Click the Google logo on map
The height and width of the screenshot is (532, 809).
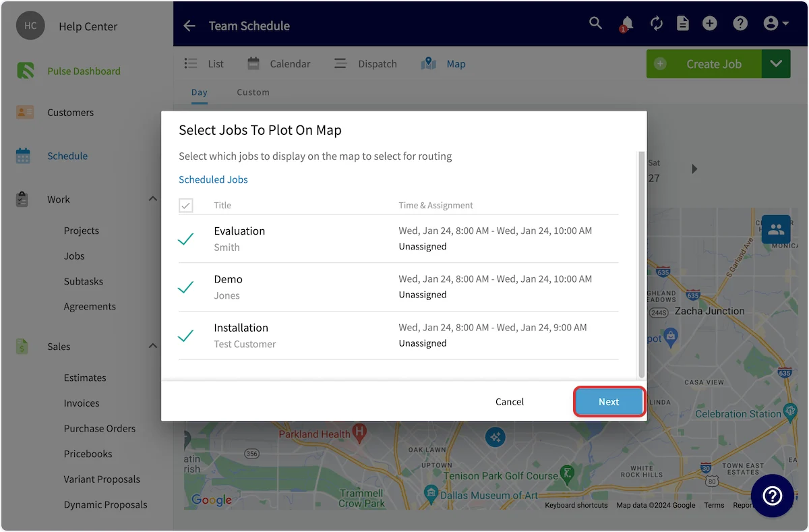(x=212, y=500)
